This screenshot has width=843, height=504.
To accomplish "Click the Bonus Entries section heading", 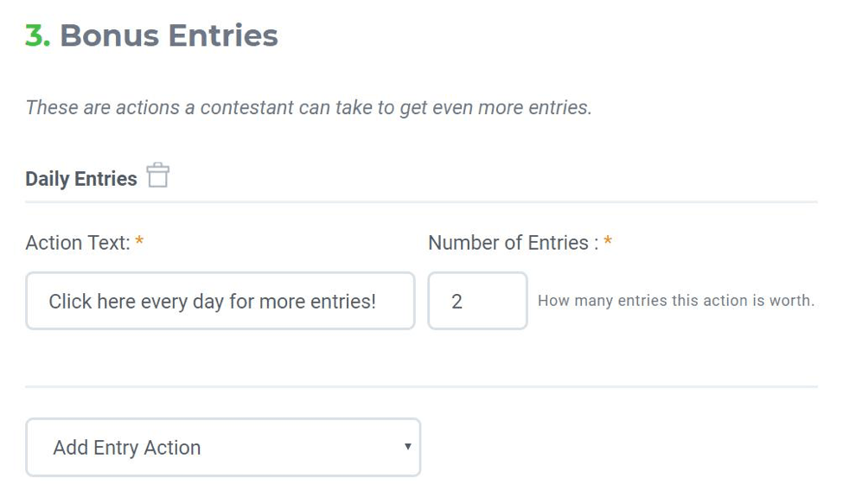I will point(169,35).
